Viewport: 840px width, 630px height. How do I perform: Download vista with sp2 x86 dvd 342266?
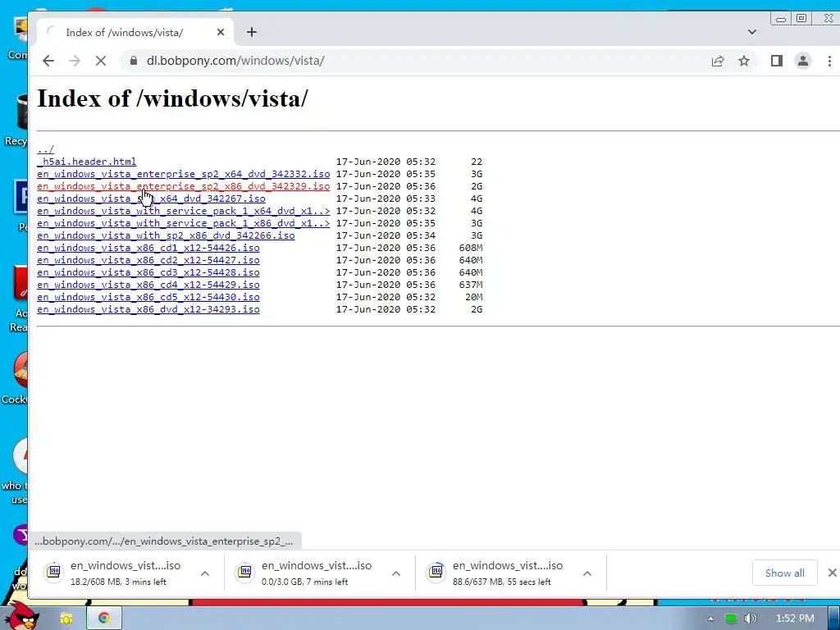[x=166, y=235]
